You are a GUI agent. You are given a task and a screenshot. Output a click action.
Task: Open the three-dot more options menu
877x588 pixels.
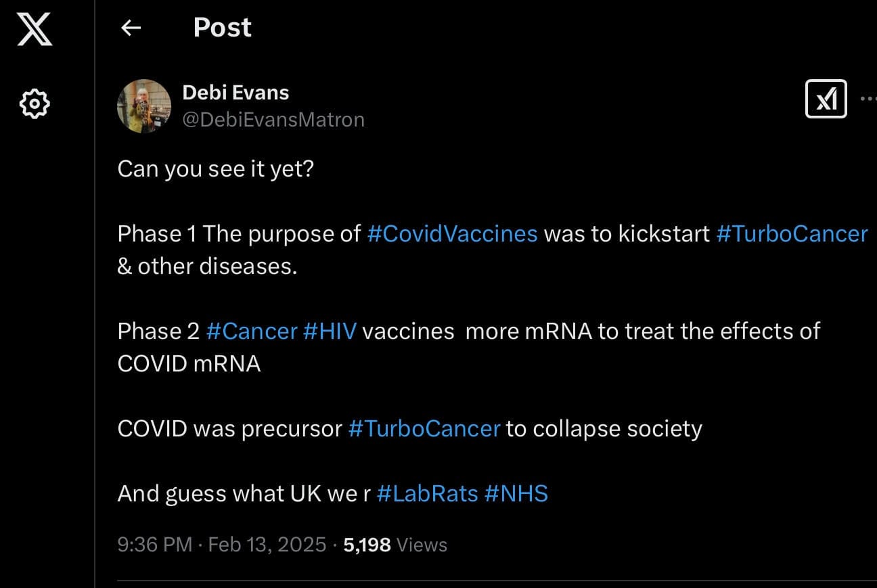(868, 99)
